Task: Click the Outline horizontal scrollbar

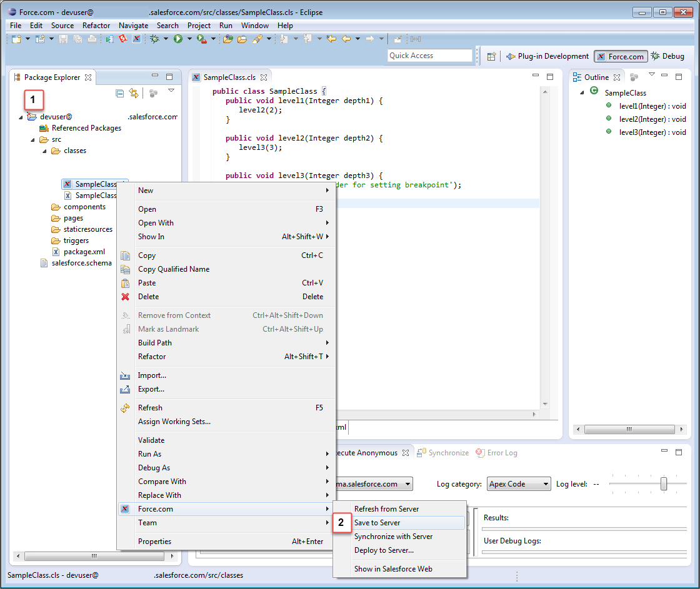Action: click(x=629, y=430)
